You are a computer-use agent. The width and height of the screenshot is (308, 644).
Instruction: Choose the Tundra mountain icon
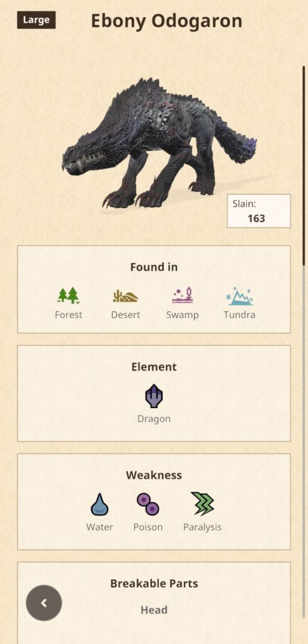point(239,296)
